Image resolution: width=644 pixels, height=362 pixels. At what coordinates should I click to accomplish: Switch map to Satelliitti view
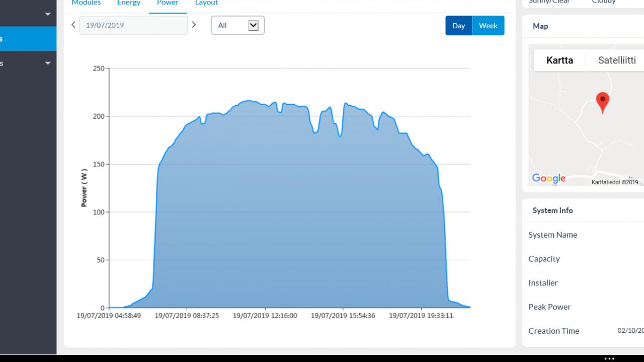coord(617,60)
